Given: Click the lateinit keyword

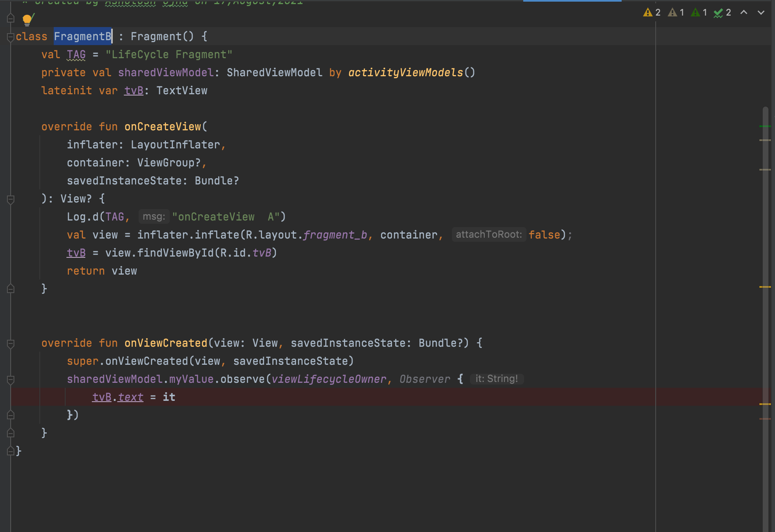Looking at the screenshot, I should pos(66,91).
